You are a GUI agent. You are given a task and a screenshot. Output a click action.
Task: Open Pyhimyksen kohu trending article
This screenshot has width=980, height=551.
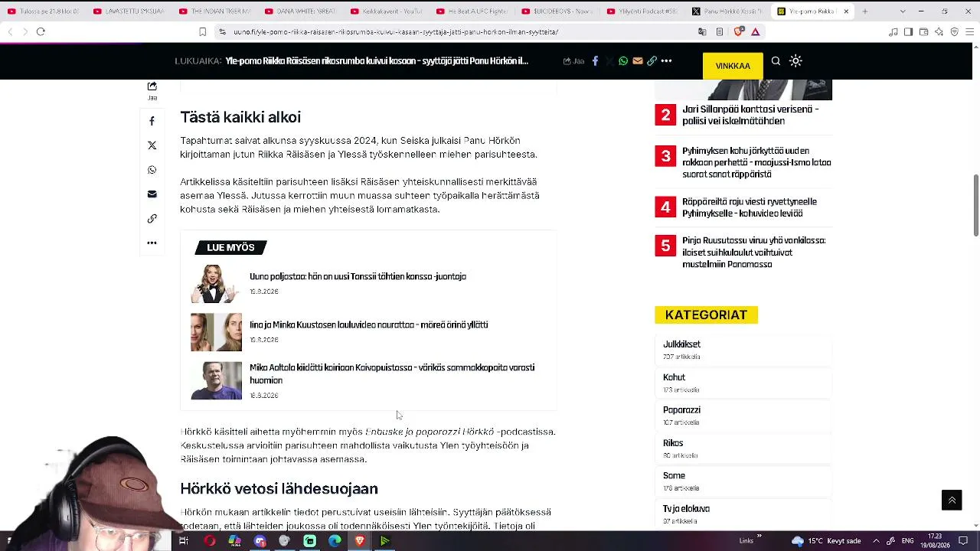[x=756, y=162]
